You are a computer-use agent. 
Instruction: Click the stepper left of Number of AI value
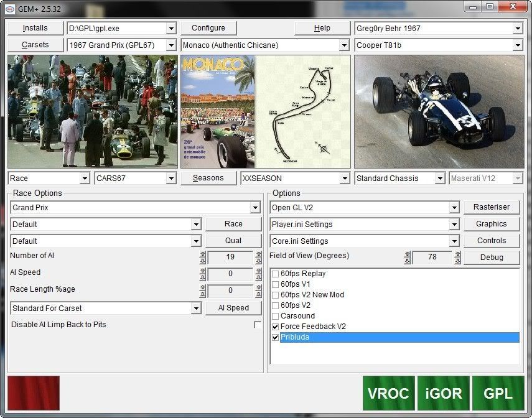(203, 258)
